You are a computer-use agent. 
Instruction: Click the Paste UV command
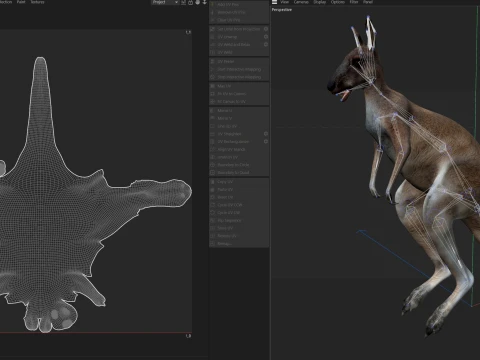(x=239, y=189)
